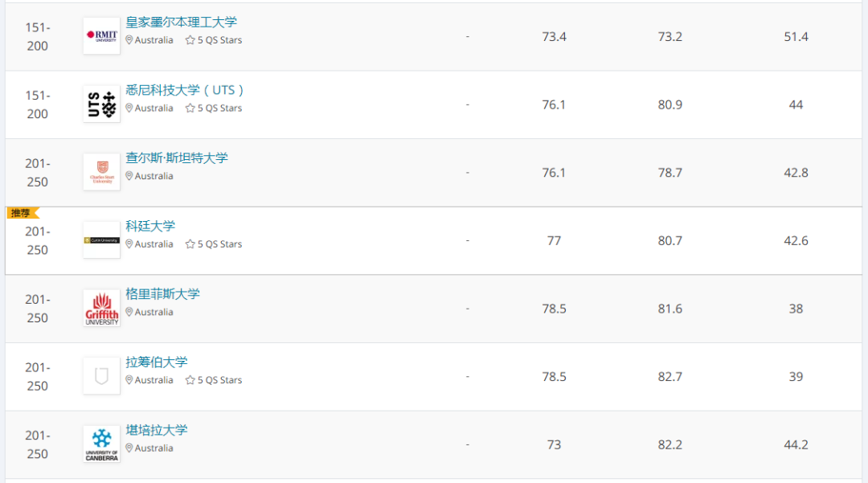Open the 拉筹伯大学 university link
Screen dimensions: 868x483
pyautogui.click(x=157, y=362)
